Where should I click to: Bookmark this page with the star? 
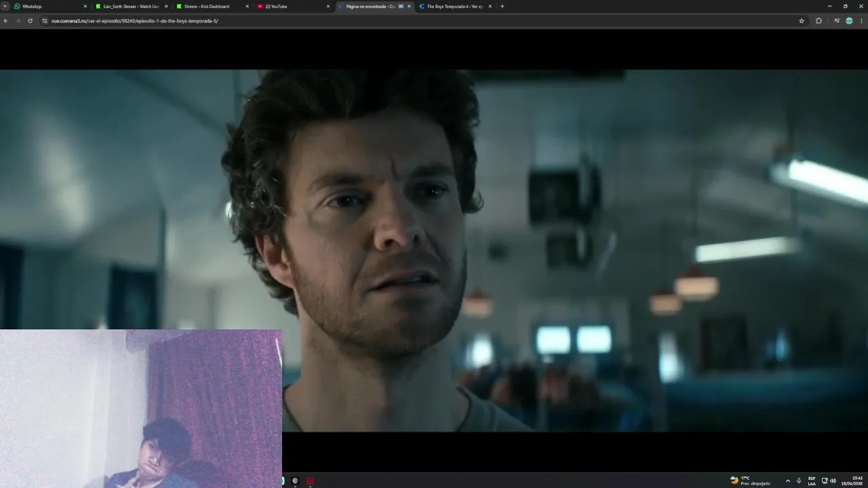tap(802, 21)
